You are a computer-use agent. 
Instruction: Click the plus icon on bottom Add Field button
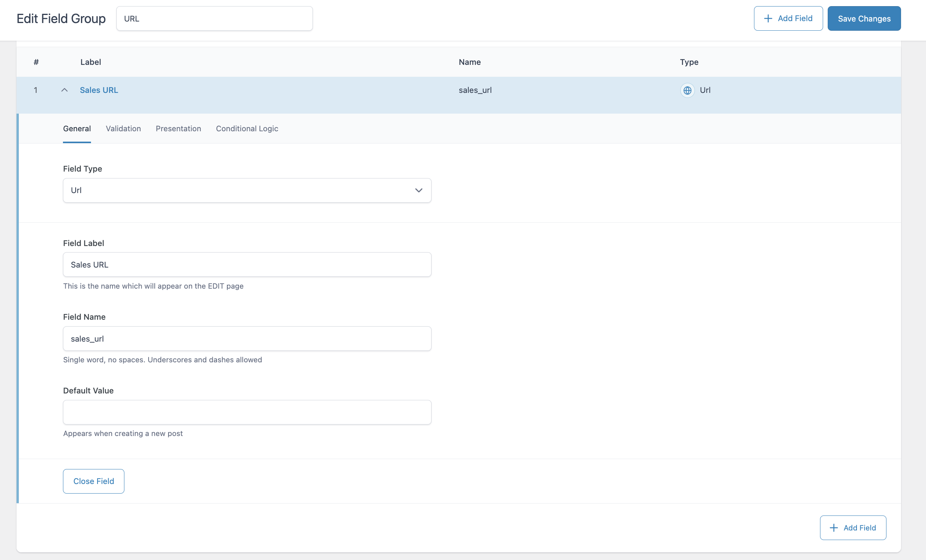(833, 527)
